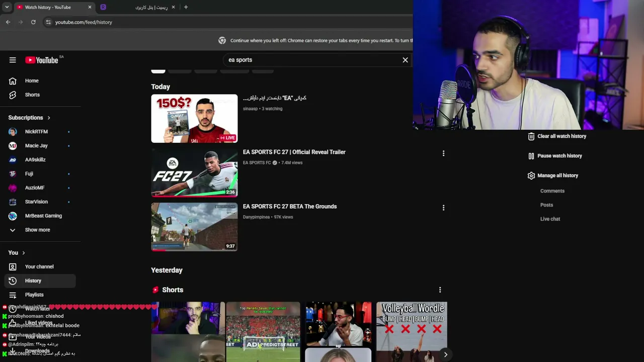Open Manage all history
This screenshot has width=644, height=362.
[553, 175]
